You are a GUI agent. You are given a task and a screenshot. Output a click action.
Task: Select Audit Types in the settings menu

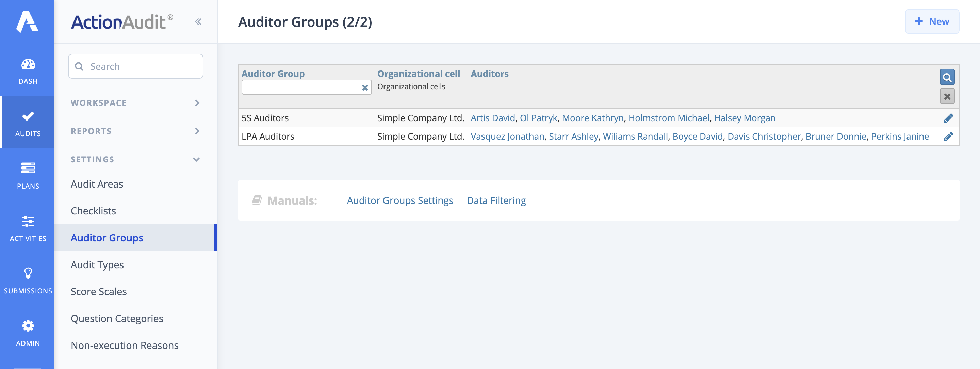(97, 264)
